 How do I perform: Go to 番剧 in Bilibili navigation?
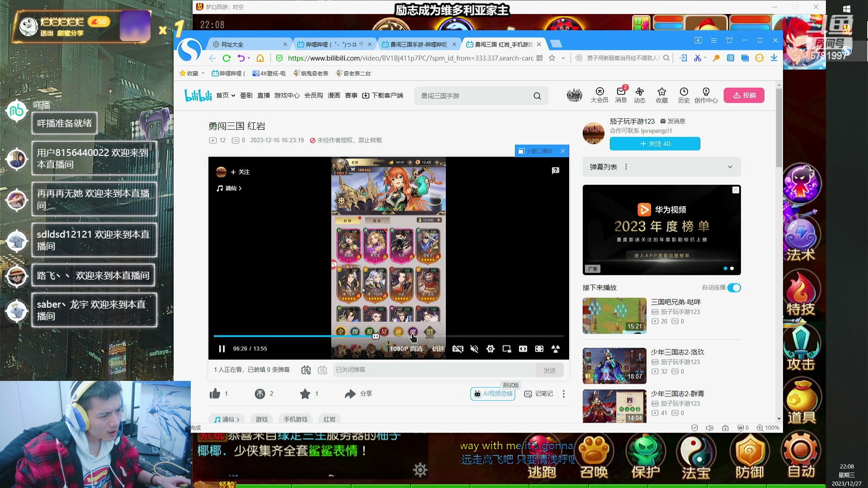tap(246, 95)
